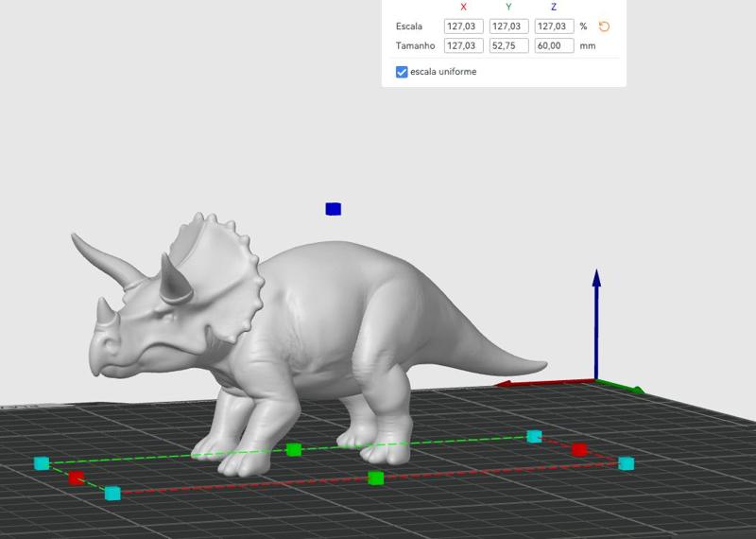Click the green Y-axis handle on the front edge
Screen dimensions: 756x539
tap(375, 478)
